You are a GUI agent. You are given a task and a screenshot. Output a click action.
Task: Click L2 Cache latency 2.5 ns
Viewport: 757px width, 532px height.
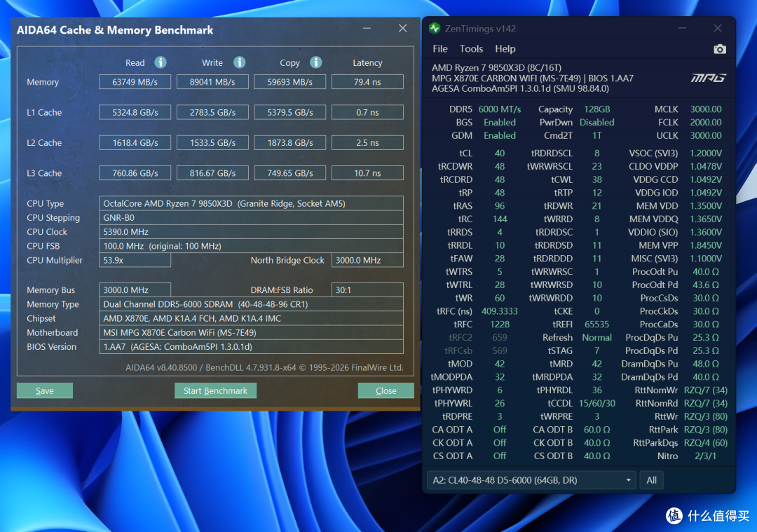(x=367, y=143)
